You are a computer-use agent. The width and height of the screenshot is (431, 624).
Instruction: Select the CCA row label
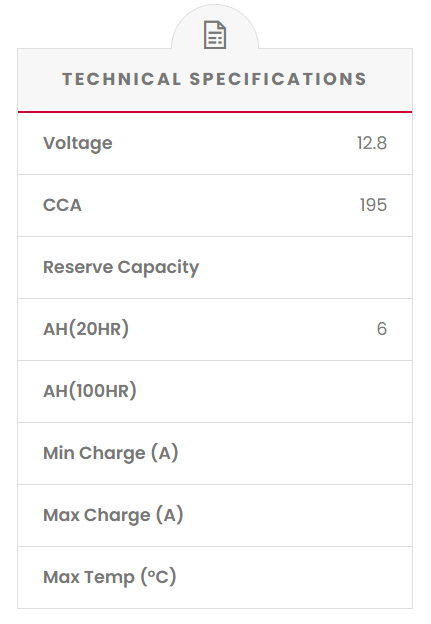tap(62, 205)
